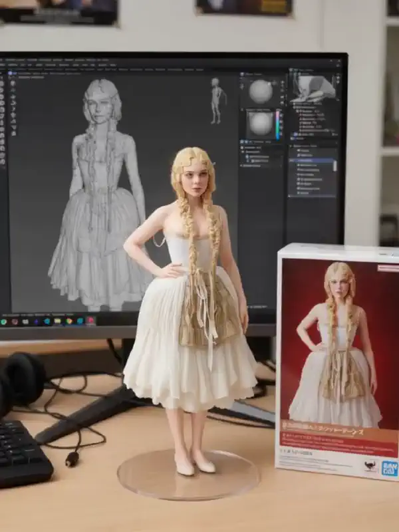Open the purple icon in the taskbar
The image size is (399, 532).
point(36,321)
